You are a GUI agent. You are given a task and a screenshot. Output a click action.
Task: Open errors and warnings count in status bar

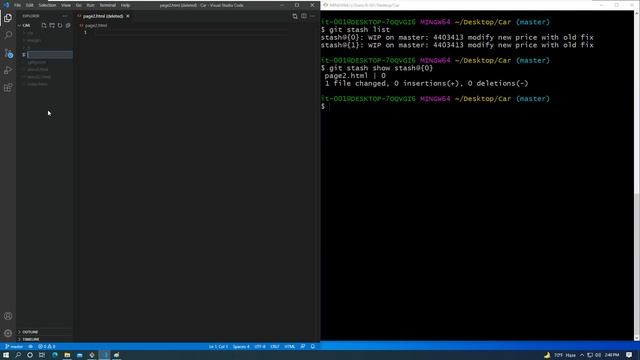[x=47, y=347]
